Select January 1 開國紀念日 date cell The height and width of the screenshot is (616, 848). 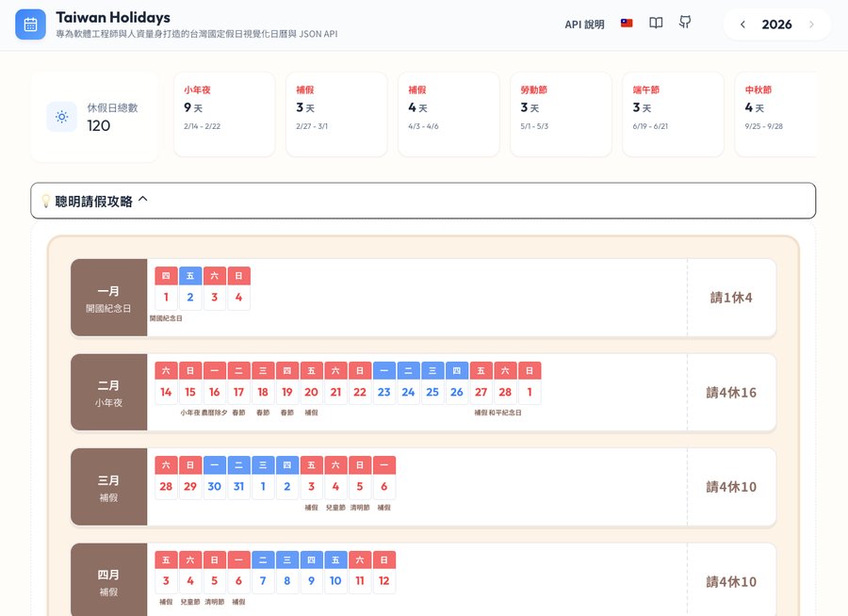tap(165, 297)
